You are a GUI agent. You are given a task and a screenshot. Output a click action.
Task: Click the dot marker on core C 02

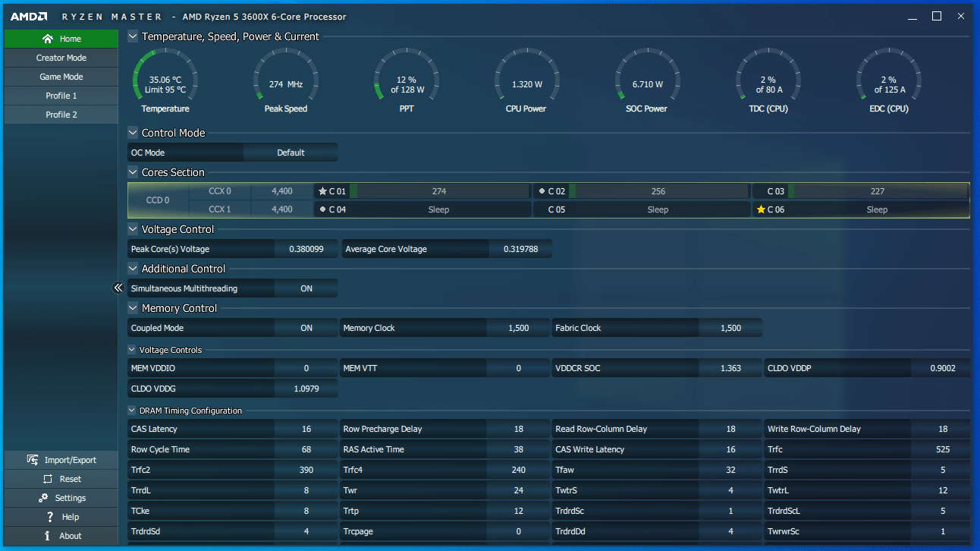542,191
